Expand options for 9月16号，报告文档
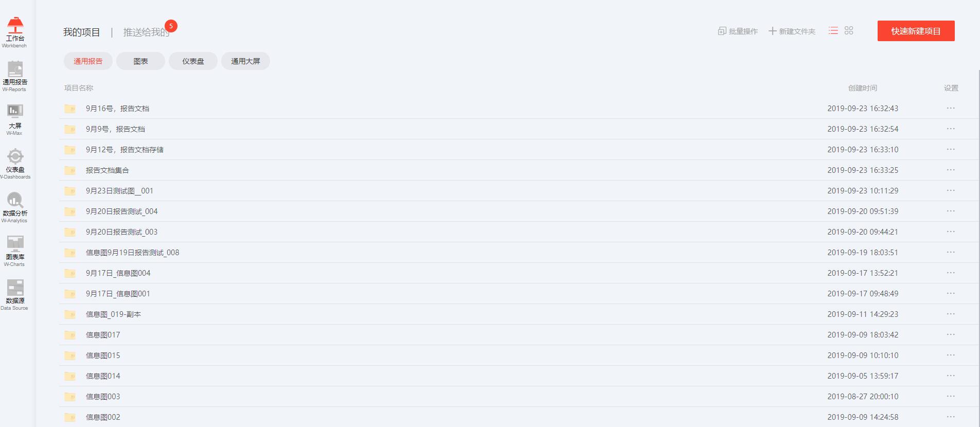 tap(951, 108)
